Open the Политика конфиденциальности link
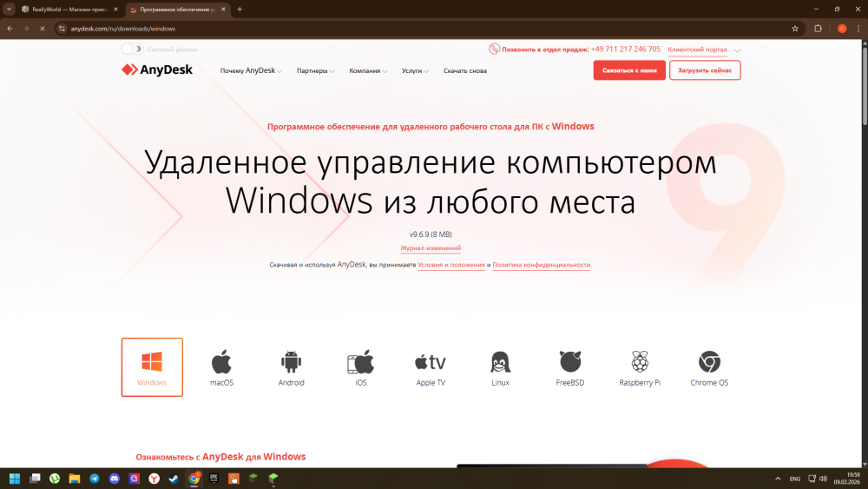Screen dimensions: 868x489 (x=542, y=265)
